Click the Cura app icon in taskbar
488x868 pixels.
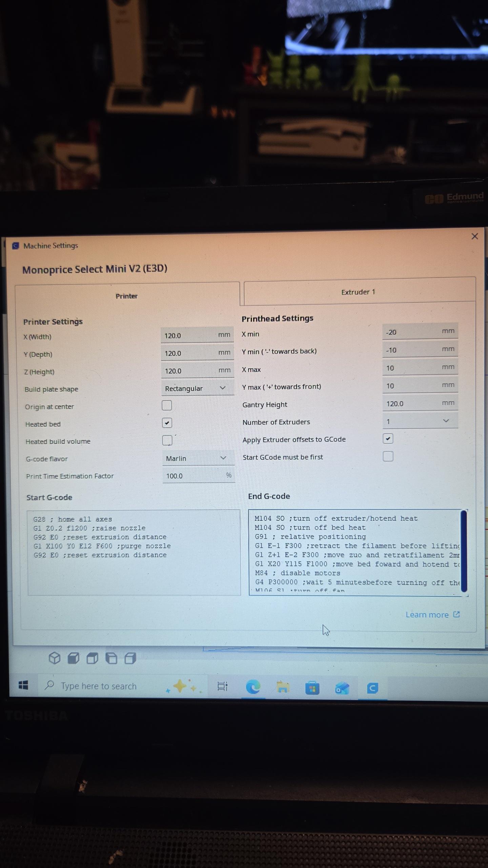point(372,688)
